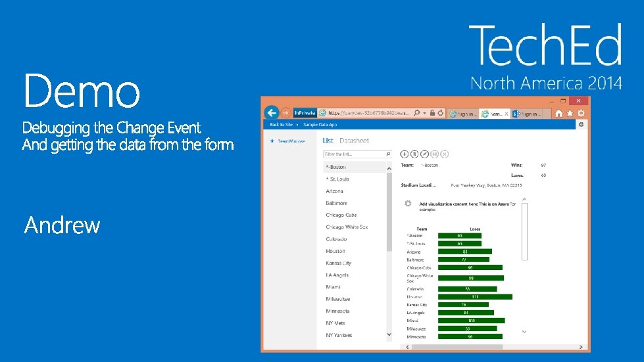The width and height of the screenshot is (644, 362).
Task: Select Colorado in the team list
Action: click(355, 239)
